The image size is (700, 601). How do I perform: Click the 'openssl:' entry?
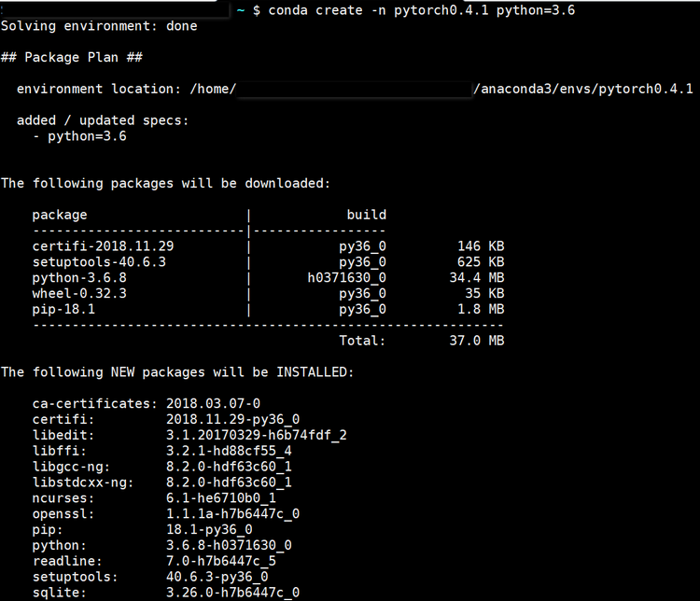(x=63, y=514)
